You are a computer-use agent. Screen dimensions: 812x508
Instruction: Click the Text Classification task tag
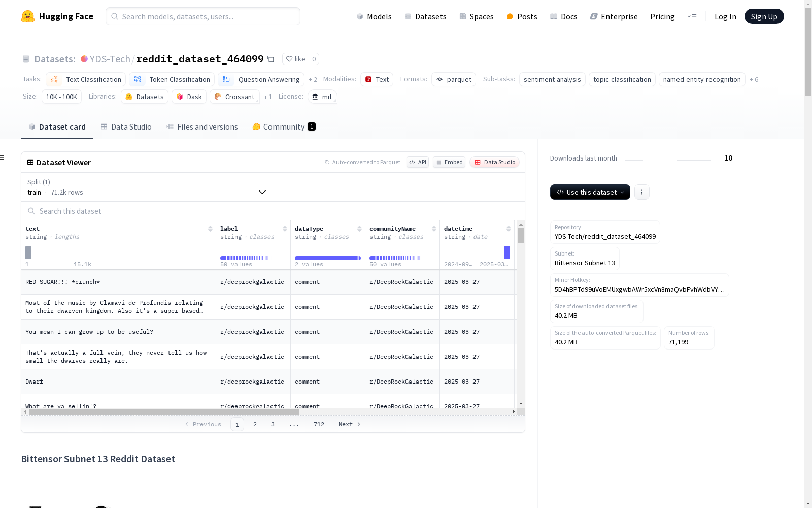pos(86,79)
